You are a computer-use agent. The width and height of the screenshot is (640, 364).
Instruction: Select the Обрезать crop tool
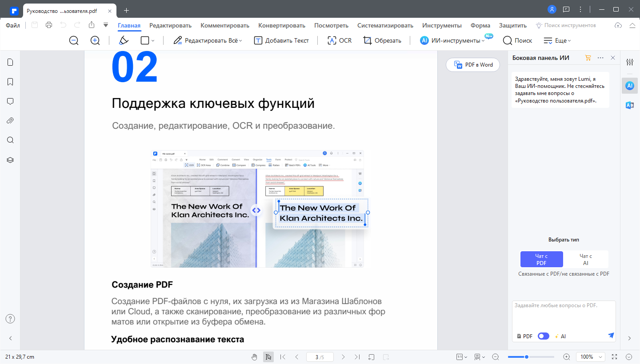(382, 40)
